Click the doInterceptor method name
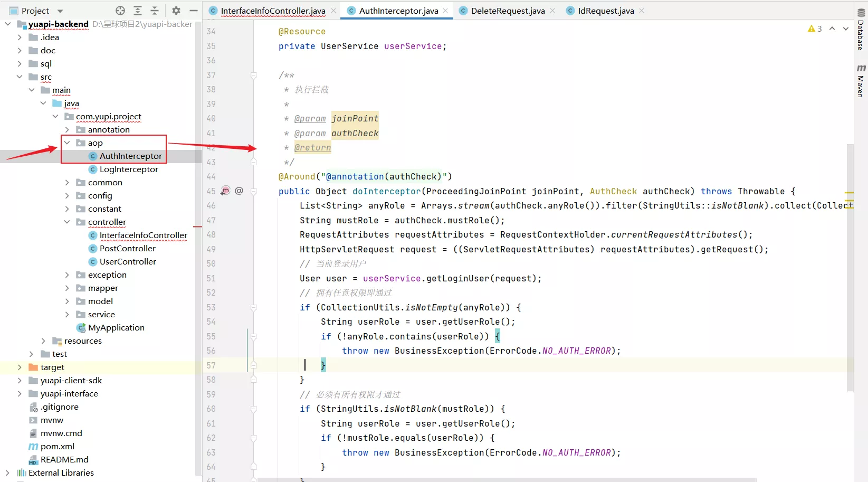868x482 pixels. [x=386, y=191]
